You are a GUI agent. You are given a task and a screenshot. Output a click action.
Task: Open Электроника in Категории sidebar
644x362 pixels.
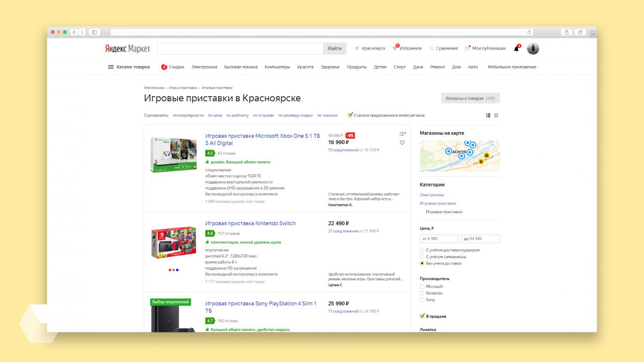432,195
